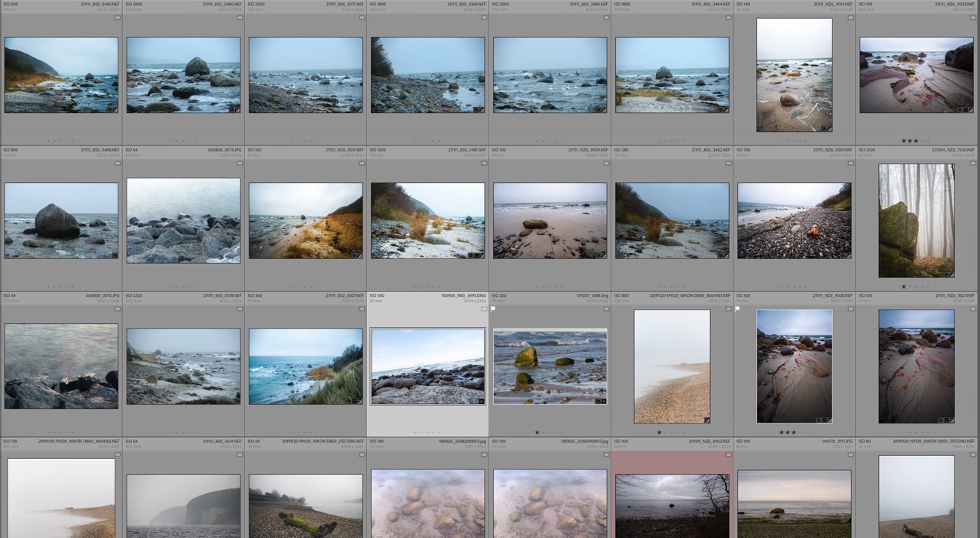Toggle the pick flag on 070317_0081.dng
Screen dimensions: 980x538
[x=494, y=309]
